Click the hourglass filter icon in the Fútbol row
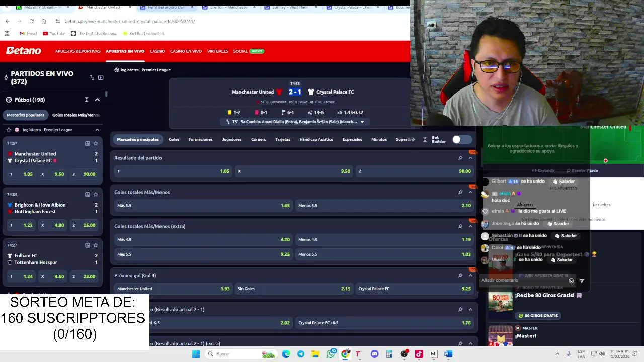 (87, 100)
